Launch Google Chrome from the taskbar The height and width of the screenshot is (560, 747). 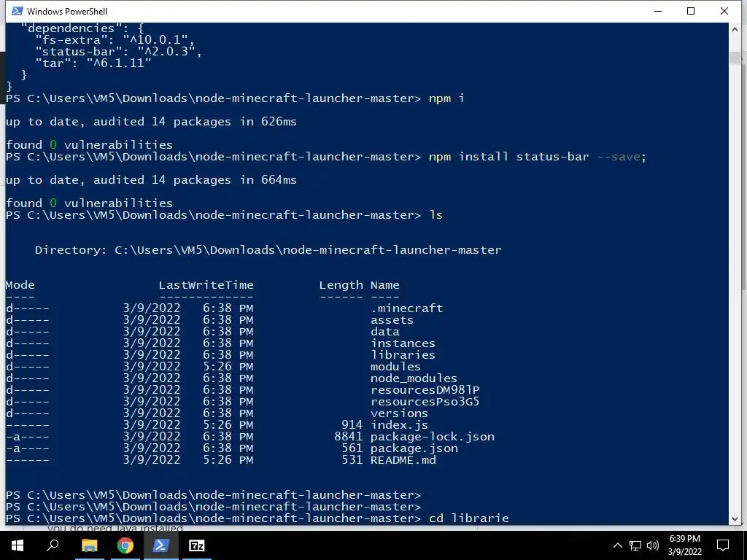(125, 545)
